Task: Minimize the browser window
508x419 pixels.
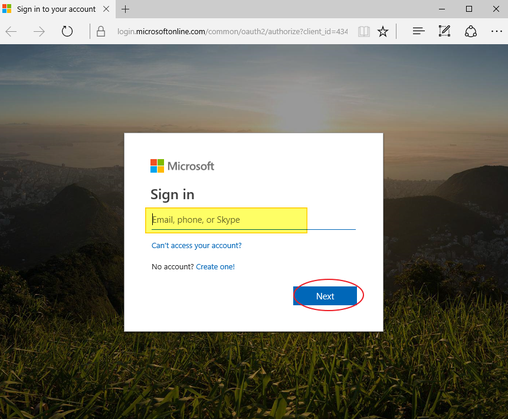Action: coord(442,9)
